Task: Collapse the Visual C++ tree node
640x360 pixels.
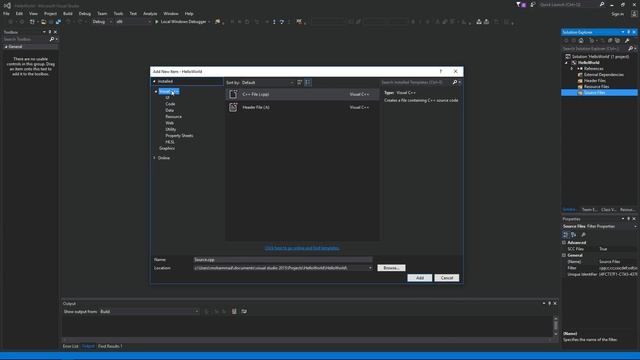Action: point(156,92)
